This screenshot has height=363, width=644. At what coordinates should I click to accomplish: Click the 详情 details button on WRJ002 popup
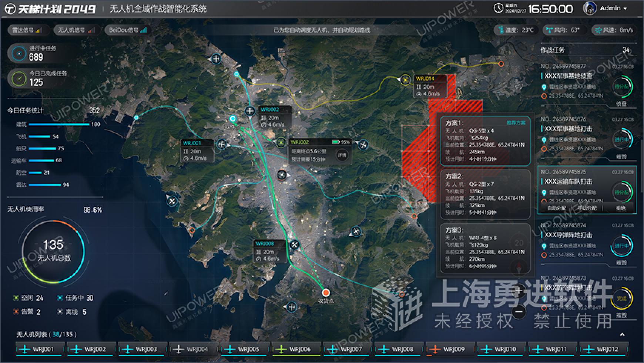pos(342,155)
